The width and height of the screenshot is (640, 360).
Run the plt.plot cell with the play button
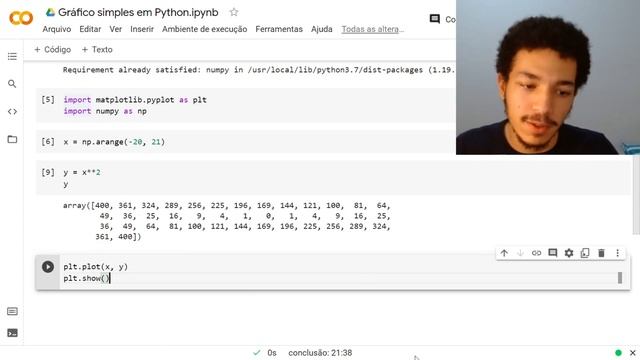(x=48, y=267)
